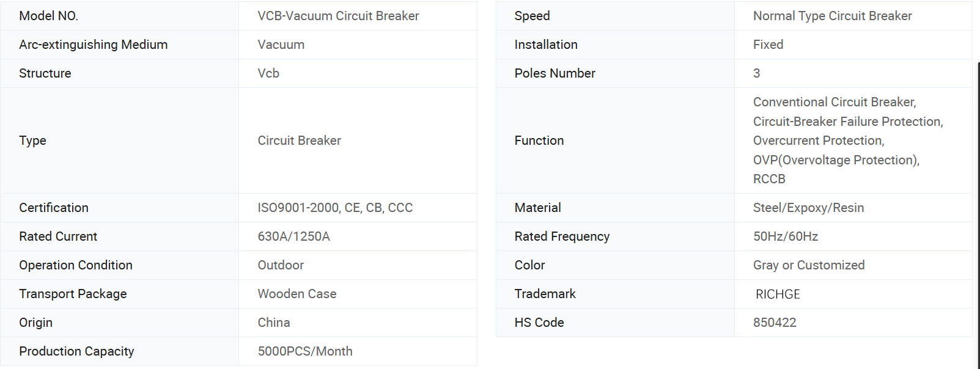This screenshot has width=980, height=369.
Task: Click the ISO9001-2000, CE, CB, CCC certification text
Action: point(335,208)
